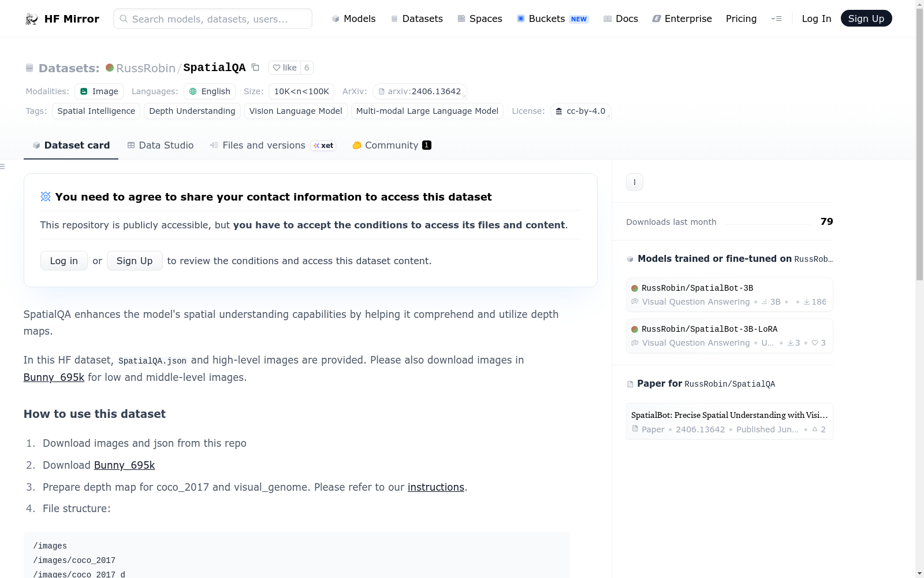Click the Sign Up header button
The image size is (924, 578).
pos(866,18)
